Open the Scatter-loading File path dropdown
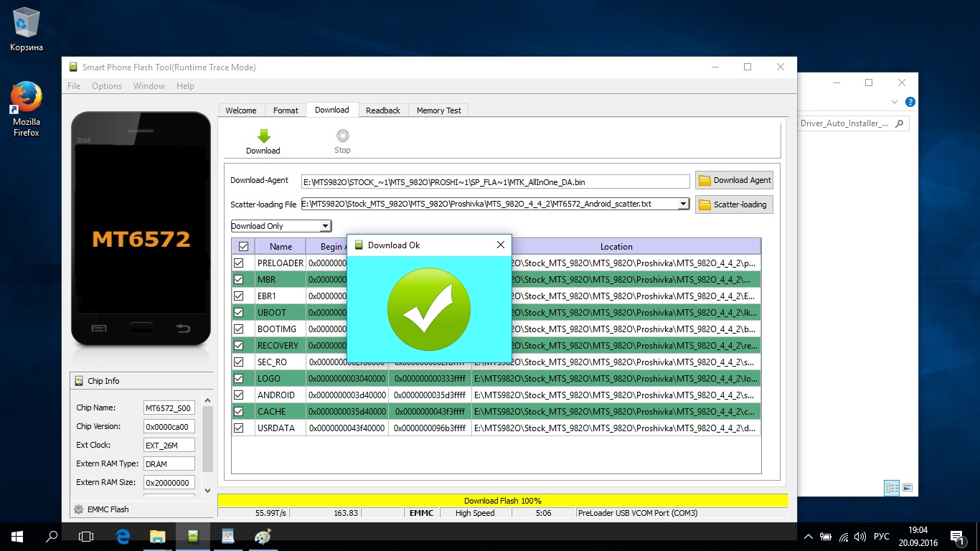 tap(683, 204)
